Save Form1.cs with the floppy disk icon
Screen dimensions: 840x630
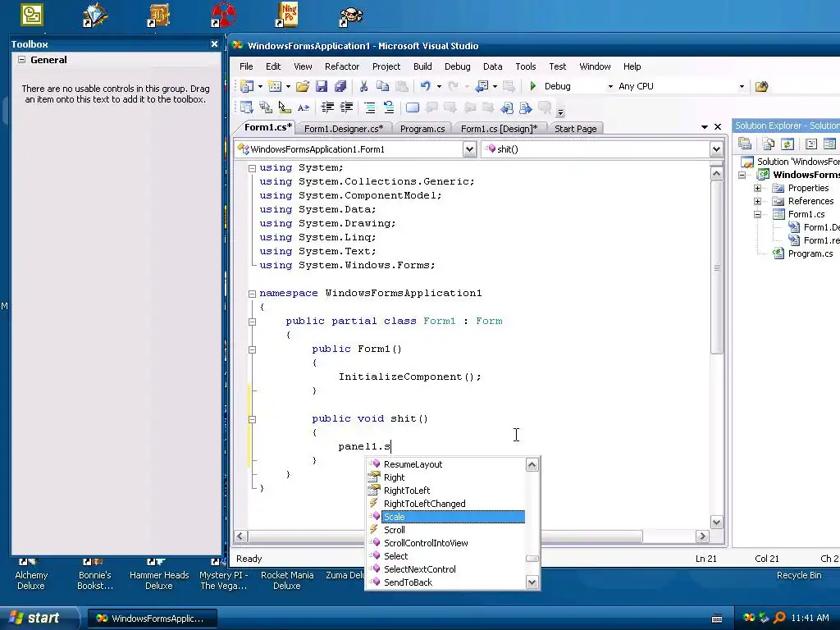(x=322, y=86)
